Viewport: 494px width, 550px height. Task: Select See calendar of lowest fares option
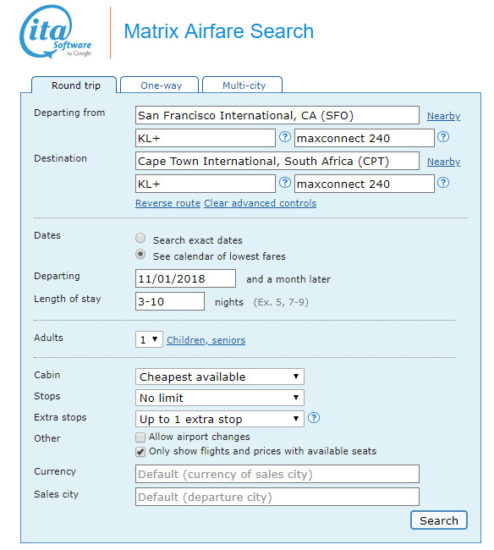tap(140, 254)
